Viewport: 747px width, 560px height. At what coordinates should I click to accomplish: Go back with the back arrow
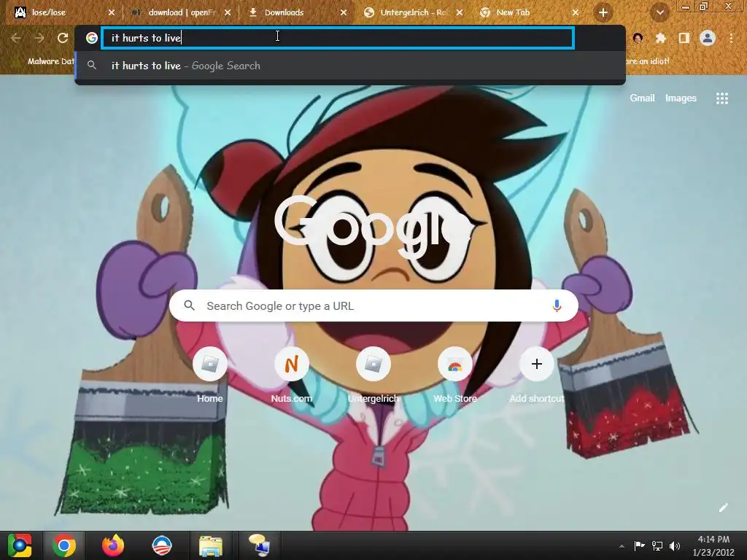click(x=16, y=38)
